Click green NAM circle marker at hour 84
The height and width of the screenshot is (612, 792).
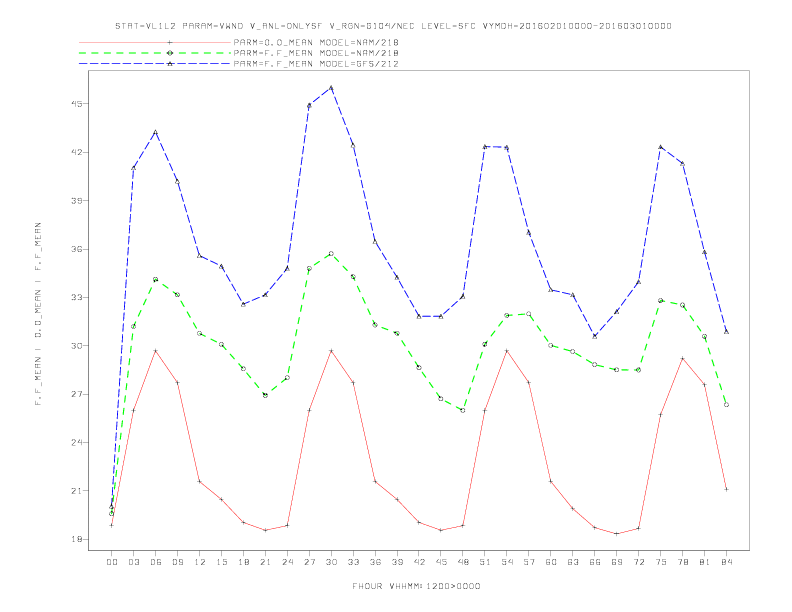tap(726, 405)
